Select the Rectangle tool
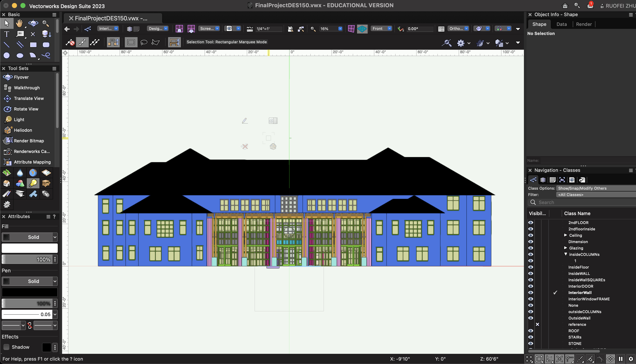Viewport: 636px width, 364px height. [x=33, y=45]
